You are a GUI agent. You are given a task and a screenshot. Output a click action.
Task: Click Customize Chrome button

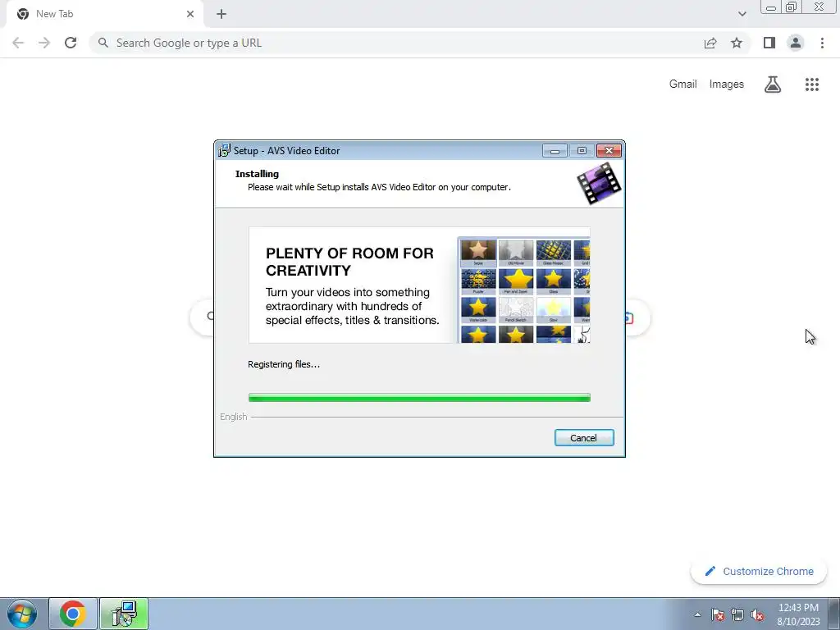(759, 571)
